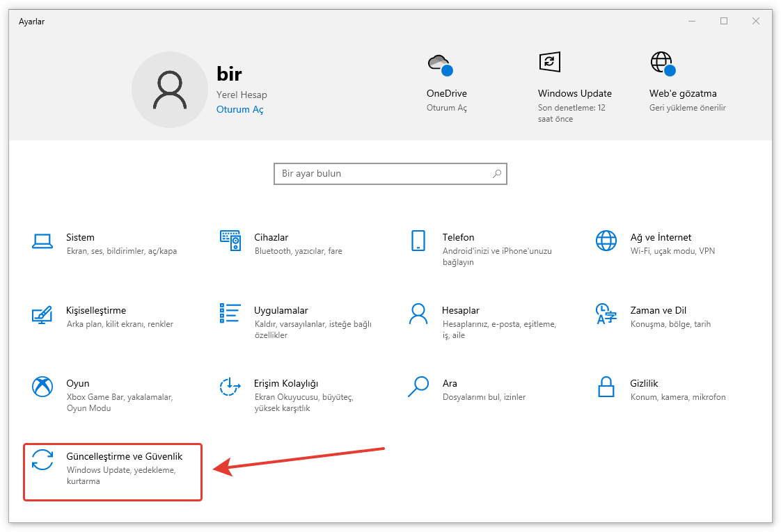
Task: Click the Telefon phone icon
Action: [418, 241]
